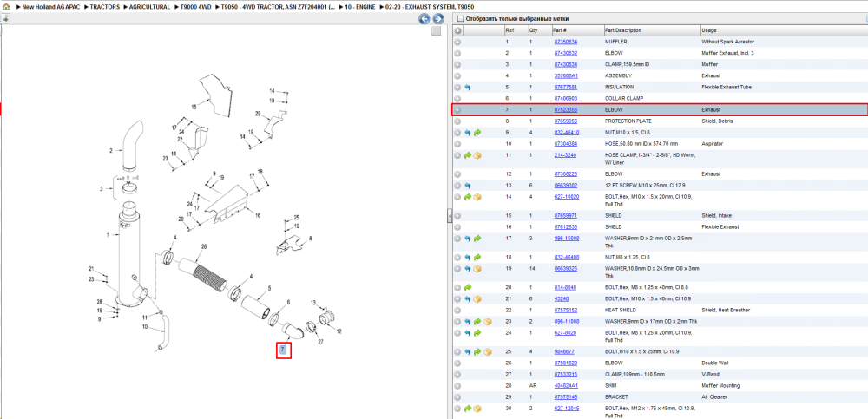This screenshot has width=868, height=419.
Task: Click the box icon on the HOSE CLAMP row
Action: [x=477, y=155]
